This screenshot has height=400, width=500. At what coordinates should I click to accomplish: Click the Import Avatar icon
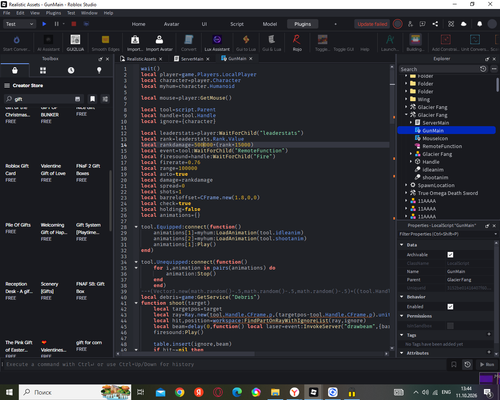point(159,43)
